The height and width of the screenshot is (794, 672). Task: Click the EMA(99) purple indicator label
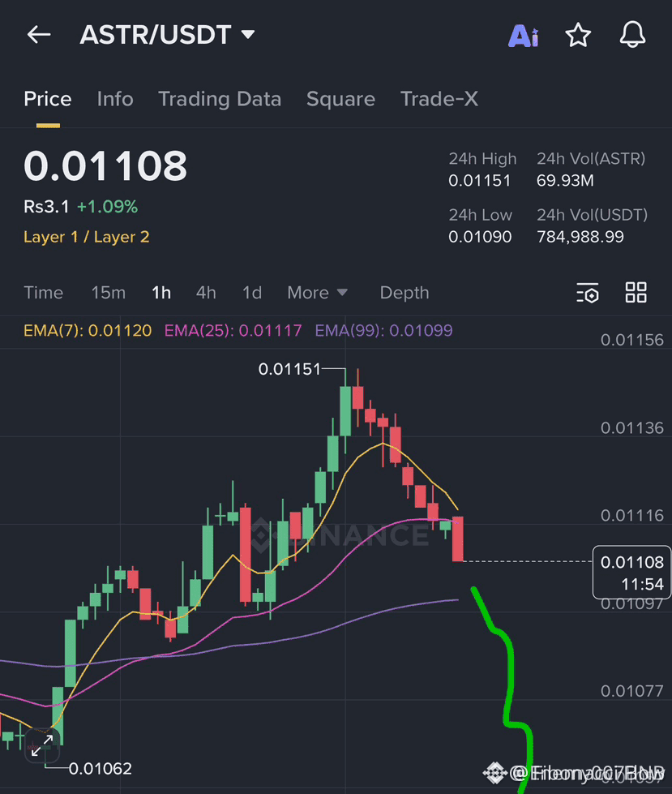coord(385,332)
